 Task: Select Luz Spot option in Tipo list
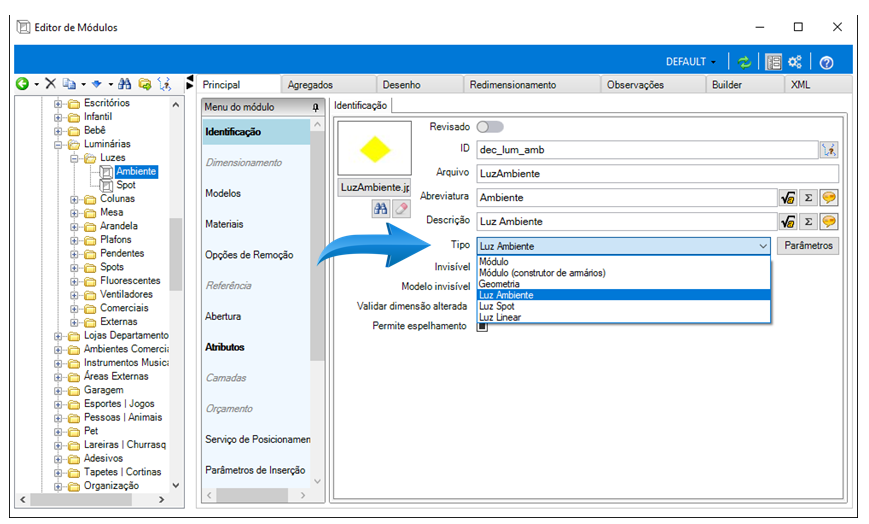623,306
